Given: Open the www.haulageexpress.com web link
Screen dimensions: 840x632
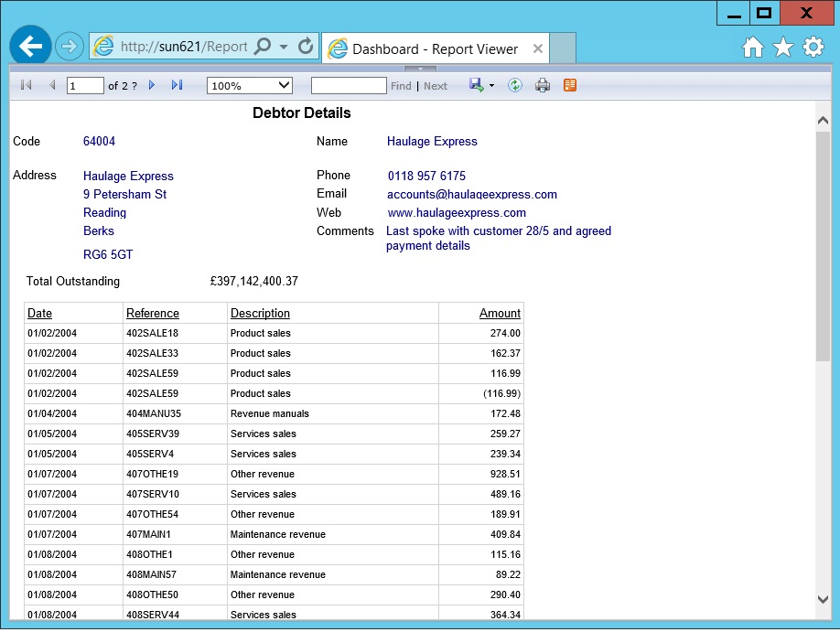Looking at the screenshot, I should (457, 213).
